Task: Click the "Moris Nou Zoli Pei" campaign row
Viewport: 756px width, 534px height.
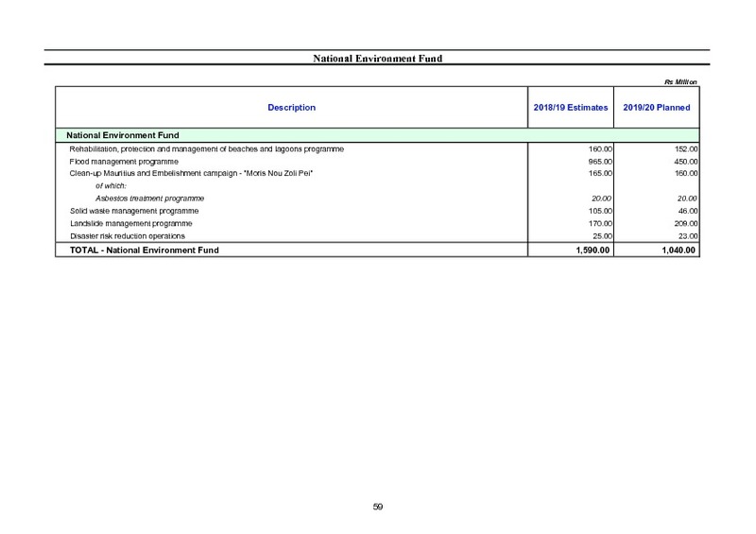Action: pyautogui.click(x=191, y=174)
